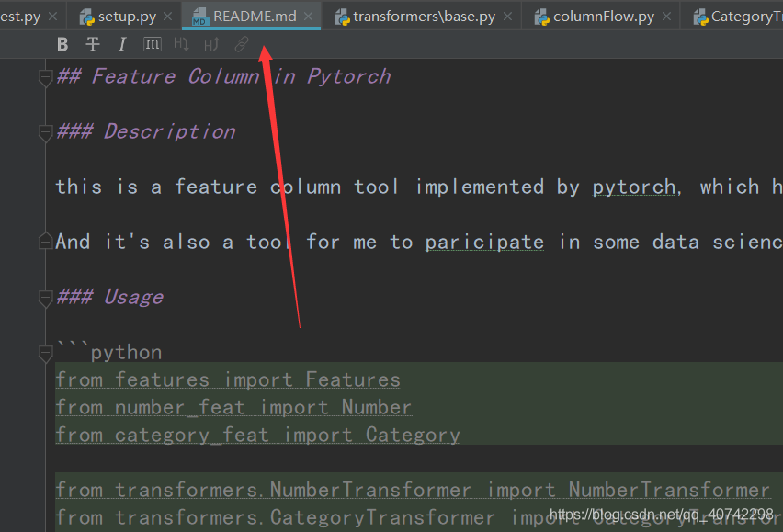Switch to the columnFlow.py tab

coord(603,17)
